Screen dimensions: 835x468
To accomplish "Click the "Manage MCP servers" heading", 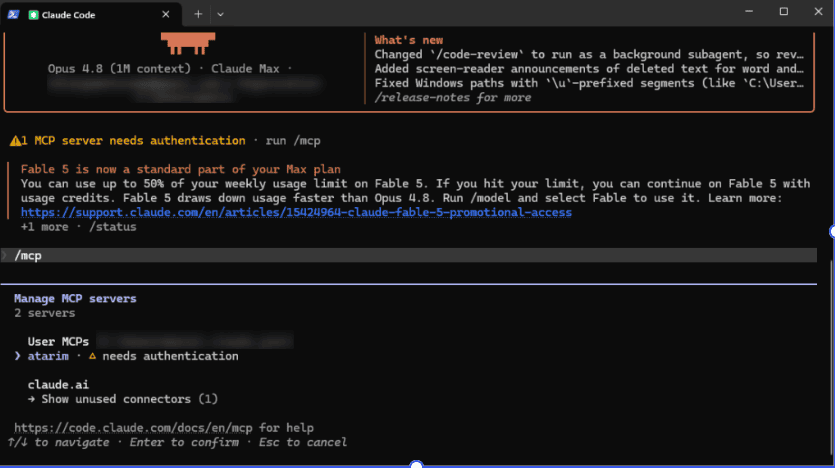I will point(75,299).
